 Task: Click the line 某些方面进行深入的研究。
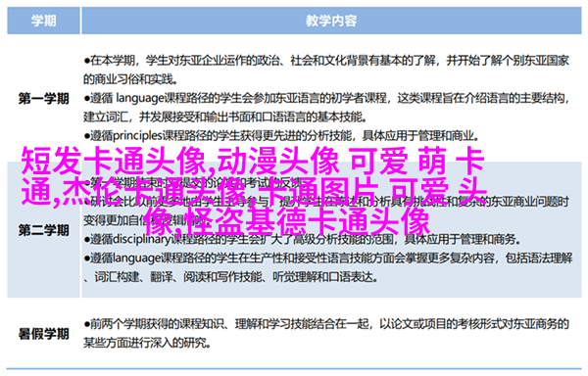(x=147, y=343)
